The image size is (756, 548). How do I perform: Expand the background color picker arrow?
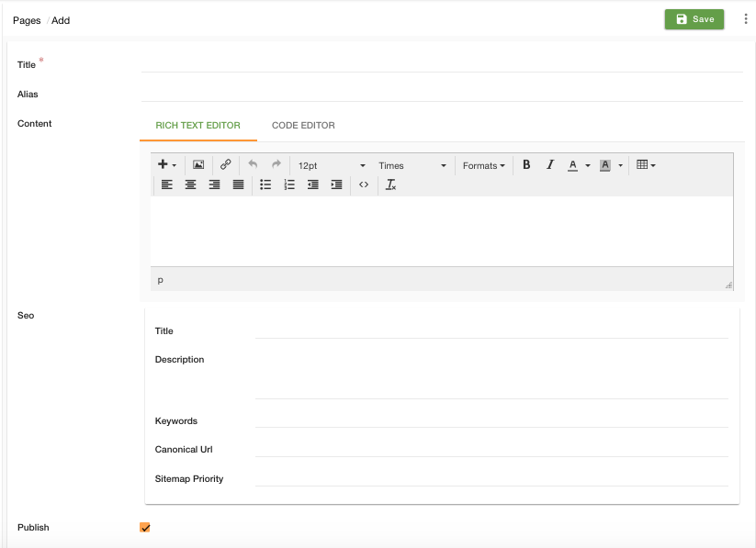[x=621, y=165]
